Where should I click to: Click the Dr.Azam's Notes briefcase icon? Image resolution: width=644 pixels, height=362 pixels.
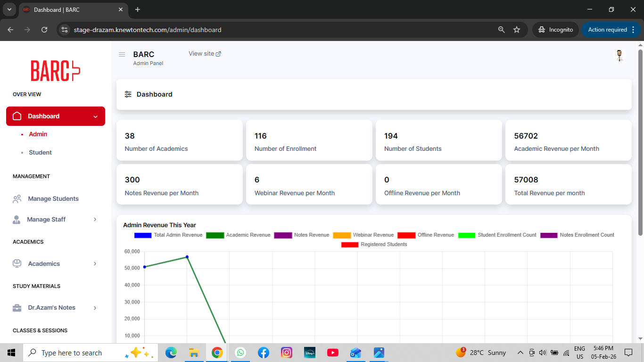(17, 308)
